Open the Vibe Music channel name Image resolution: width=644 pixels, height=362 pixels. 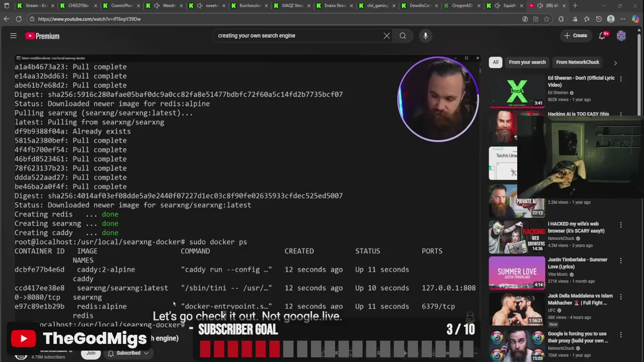point(559,274)
